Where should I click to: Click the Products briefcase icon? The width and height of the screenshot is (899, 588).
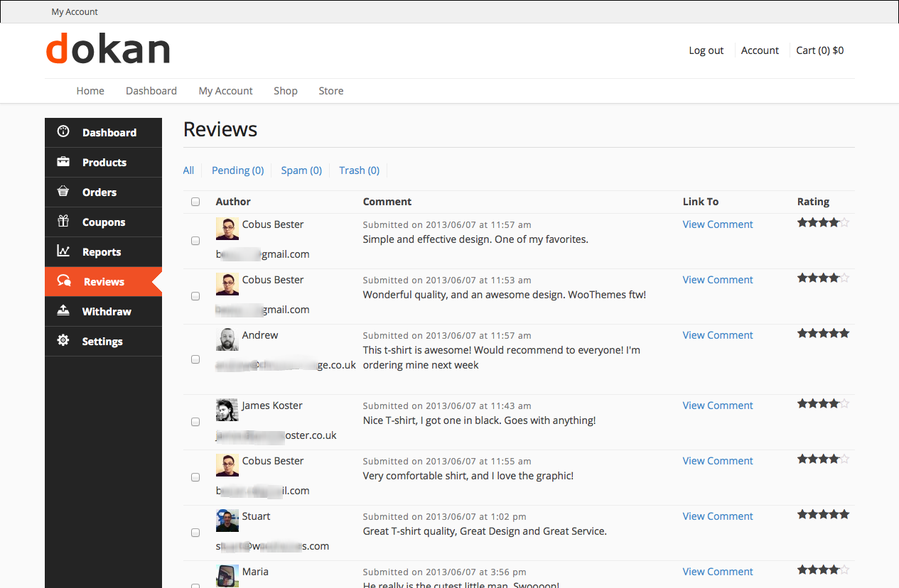[63, 162]
